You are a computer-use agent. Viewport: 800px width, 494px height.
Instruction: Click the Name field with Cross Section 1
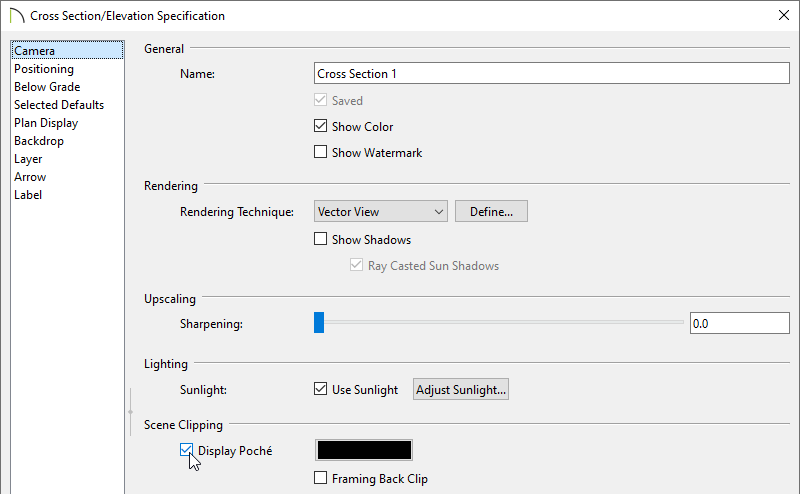tap(551, 74)
